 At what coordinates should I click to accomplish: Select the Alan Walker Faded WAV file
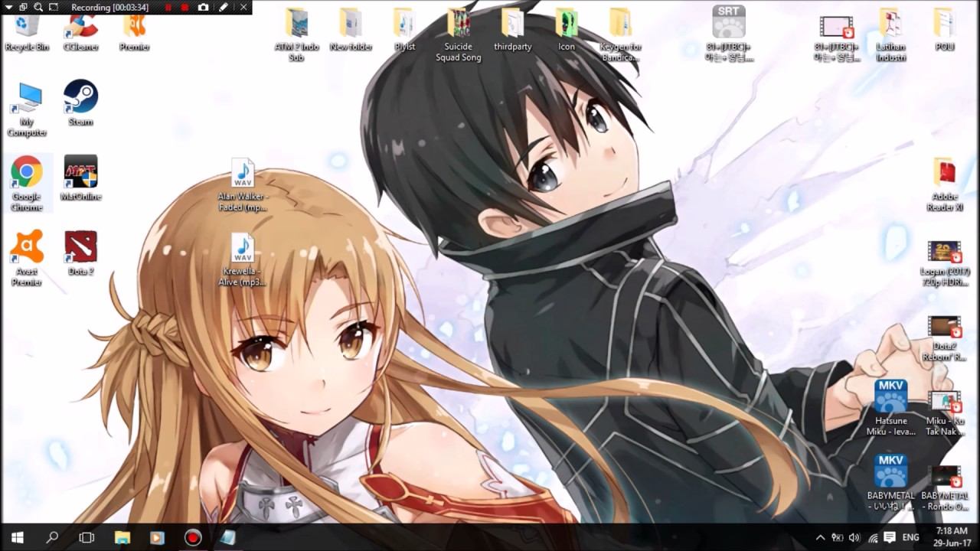(x=243, y=185)
